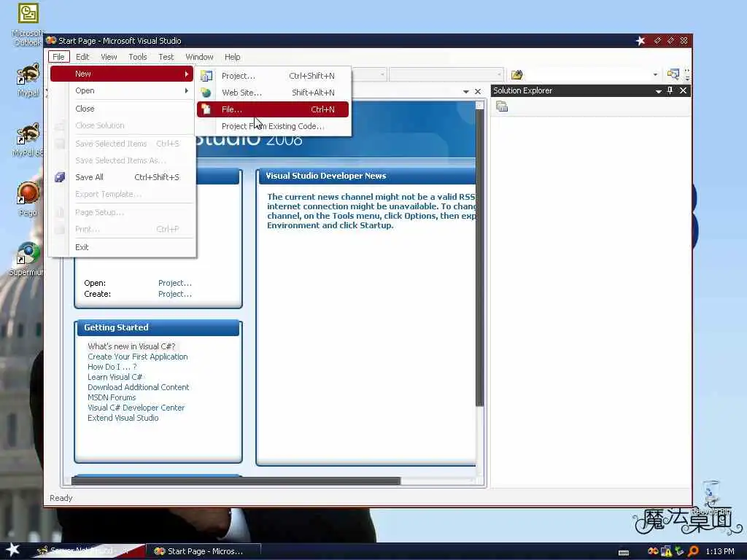Click the Supermium desktop shortcut
The width and height of the screenshot is (747, 560).
coord(27,260)
